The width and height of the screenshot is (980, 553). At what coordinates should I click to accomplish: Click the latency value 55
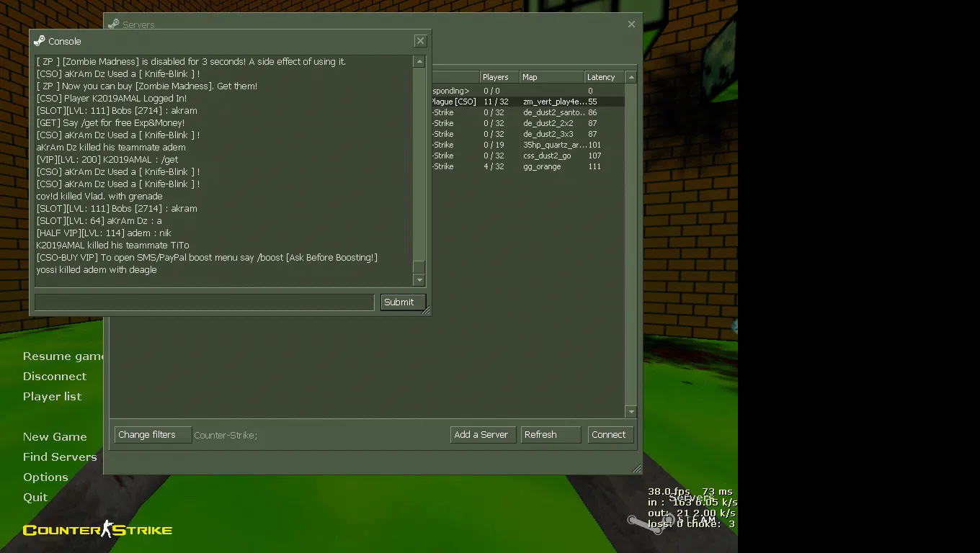click(x=592, y=102)
